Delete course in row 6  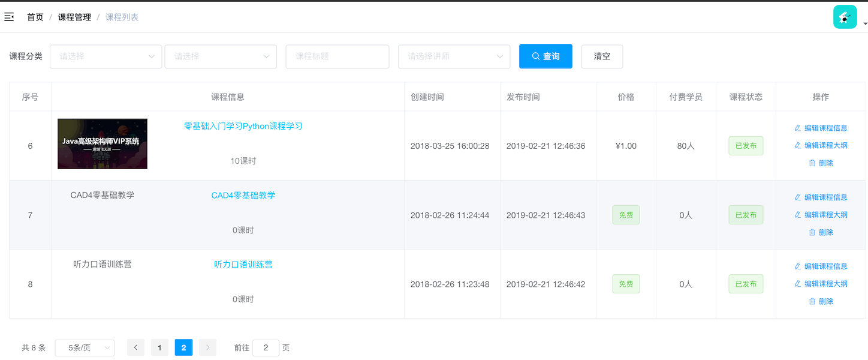(x=821, y=163)
